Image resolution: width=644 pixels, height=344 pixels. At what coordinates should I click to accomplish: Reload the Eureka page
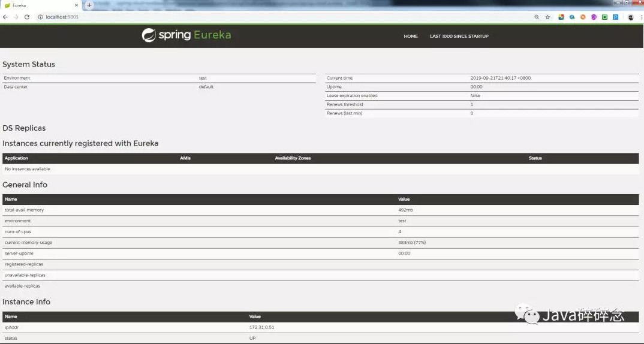[x=27, y=17]
